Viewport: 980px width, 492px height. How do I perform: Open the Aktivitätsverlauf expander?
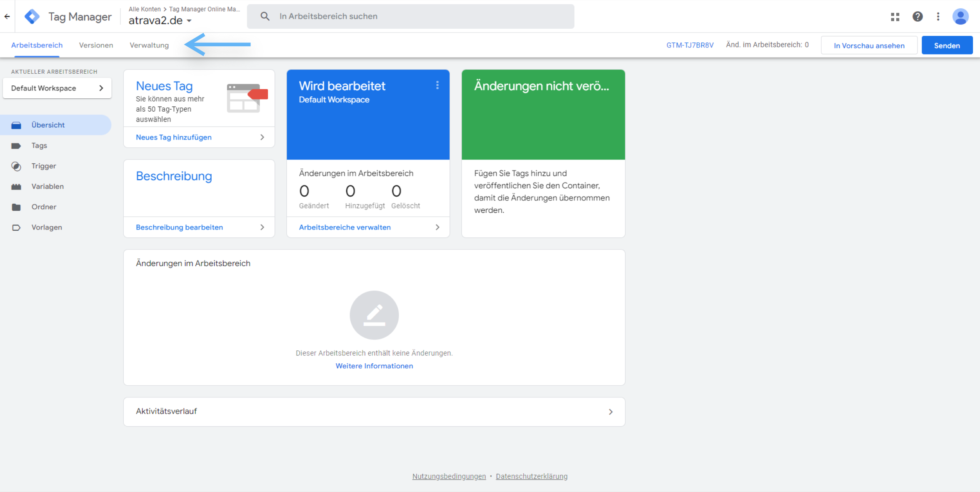610,412
